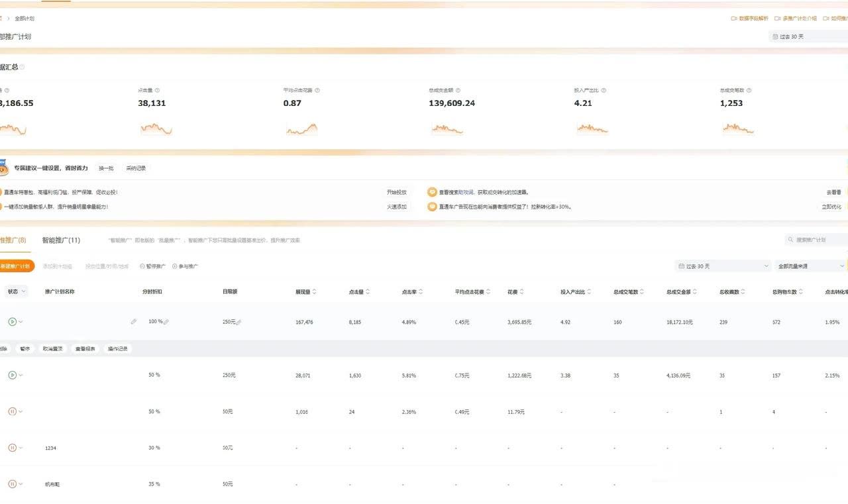Click the 暂停 row action button
Image resolution: width=848 pixels, height=504 pixels.
coord(25,348)
